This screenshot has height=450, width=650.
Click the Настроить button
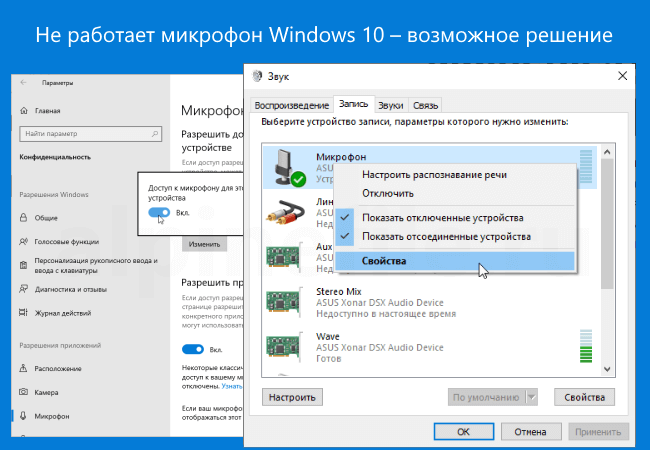pyautogui.click(x=292, y=397)
